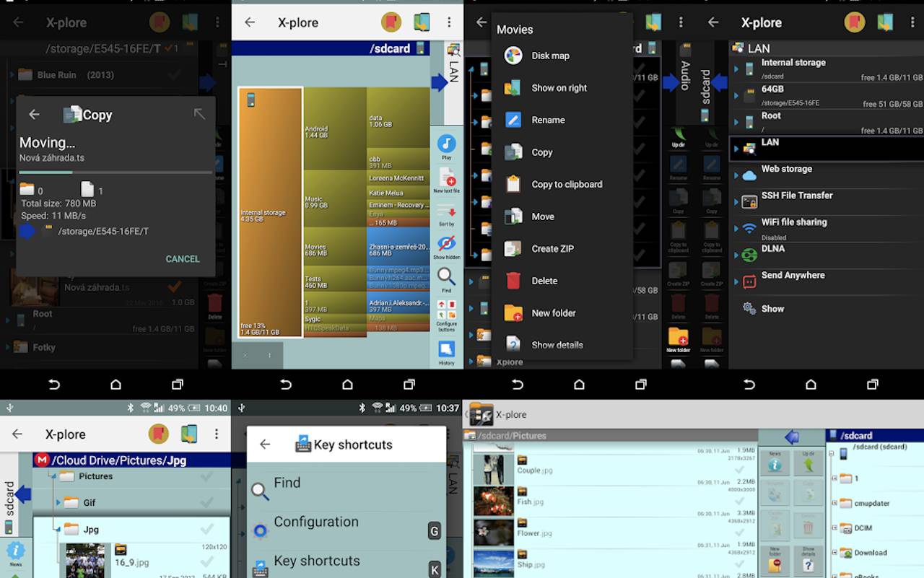
Task: Tap Up dir button in tablet button grid
Action: (x=808, y=463)
